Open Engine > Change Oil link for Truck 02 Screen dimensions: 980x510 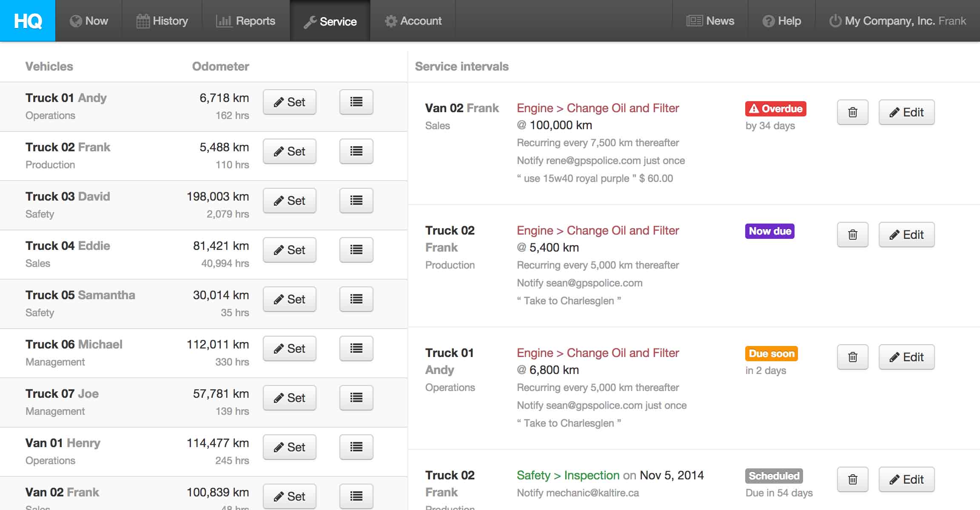(x=598, y=230)
